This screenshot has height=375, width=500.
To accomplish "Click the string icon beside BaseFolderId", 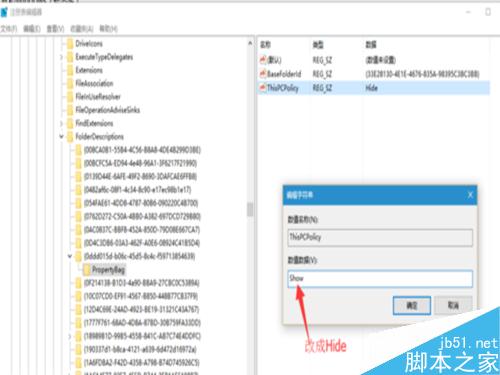I will coord(263,74).
